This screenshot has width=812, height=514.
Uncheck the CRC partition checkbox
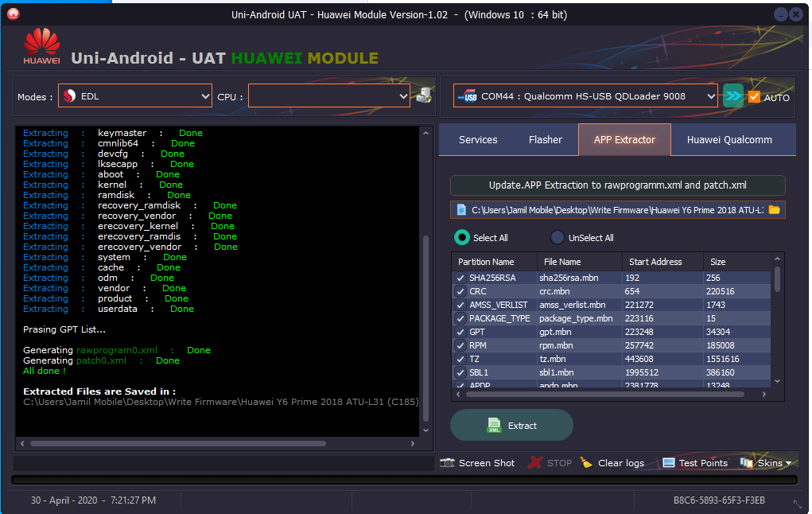(x=460, y=291)
